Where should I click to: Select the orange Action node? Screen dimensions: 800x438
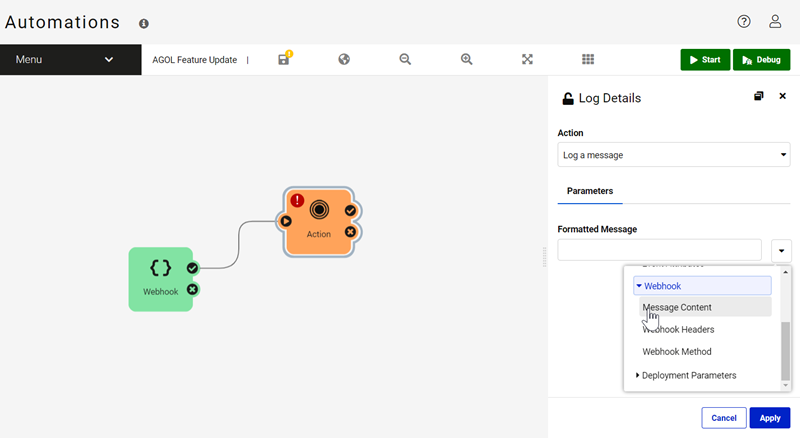tap(319, 222)
